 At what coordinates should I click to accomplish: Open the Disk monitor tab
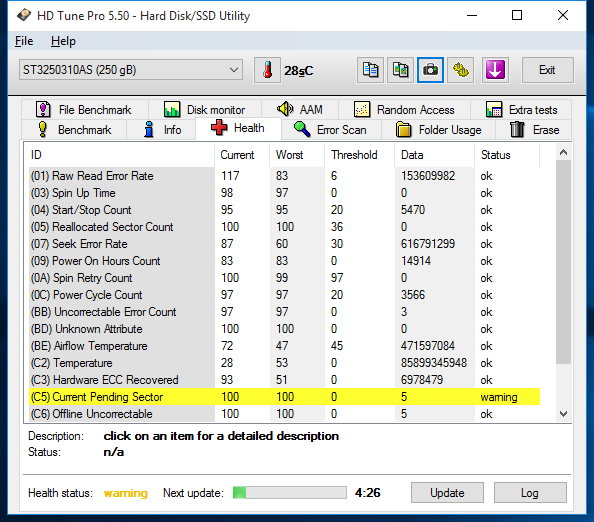tap(205, 110)
